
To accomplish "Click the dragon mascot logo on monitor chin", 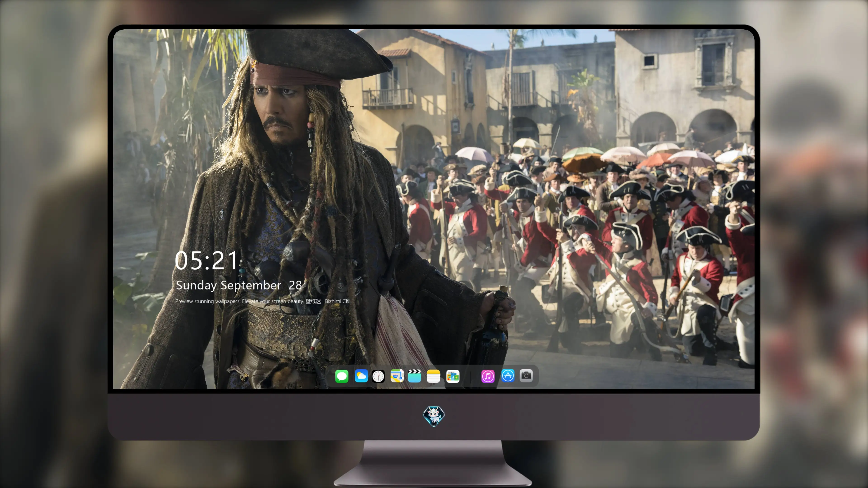I will tap(434, 416).
